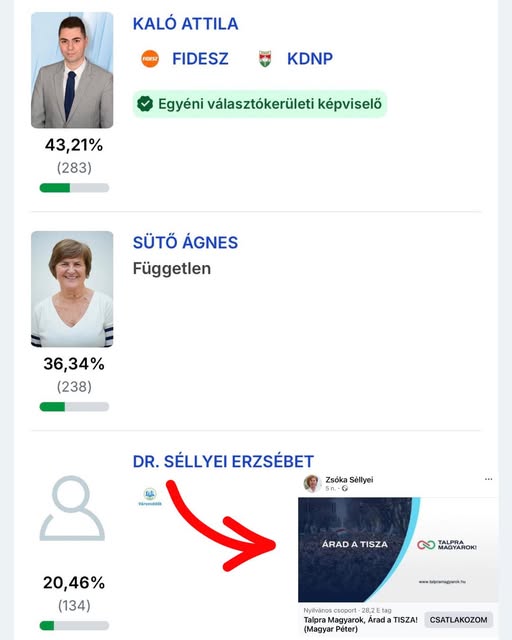Select the FIDESZ party name
The width and height of the screenshot is (512, 640).
[200, 59]
